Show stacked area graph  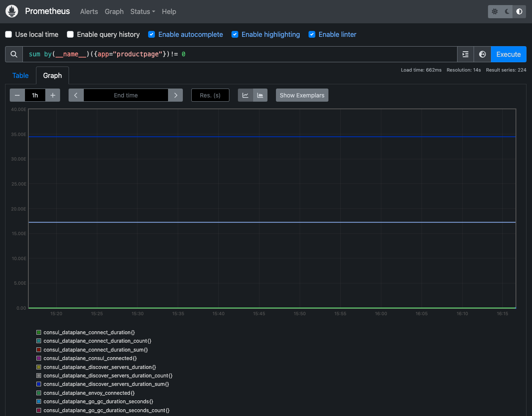(x=260, y=95)
